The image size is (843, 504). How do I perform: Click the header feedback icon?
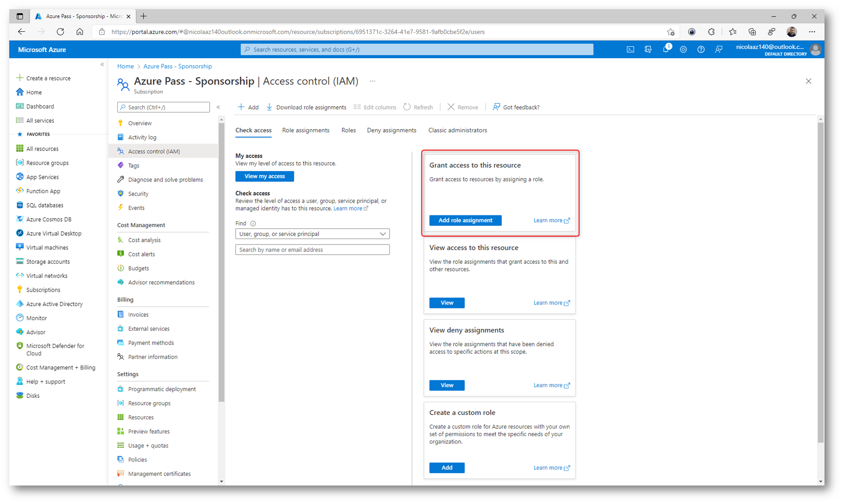coord(718,50)
